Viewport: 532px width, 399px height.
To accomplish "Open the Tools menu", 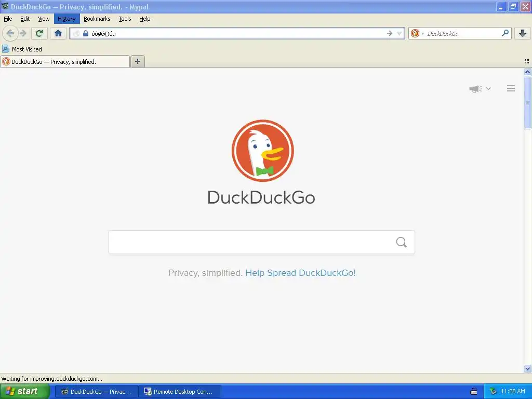I will pyautogui.click(x=125, y=19).
